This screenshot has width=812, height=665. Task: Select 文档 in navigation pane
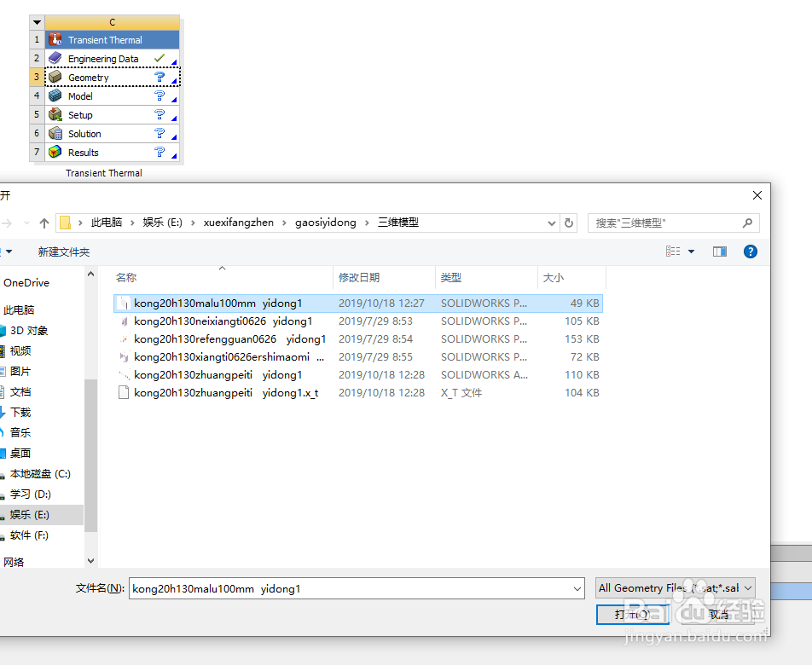pos(20,392)
